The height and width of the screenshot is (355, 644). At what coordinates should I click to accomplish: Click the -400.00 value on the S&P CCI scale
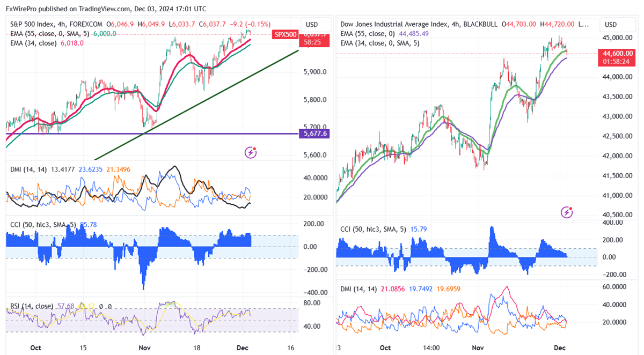pyautogui.click(x=314, y=293)
